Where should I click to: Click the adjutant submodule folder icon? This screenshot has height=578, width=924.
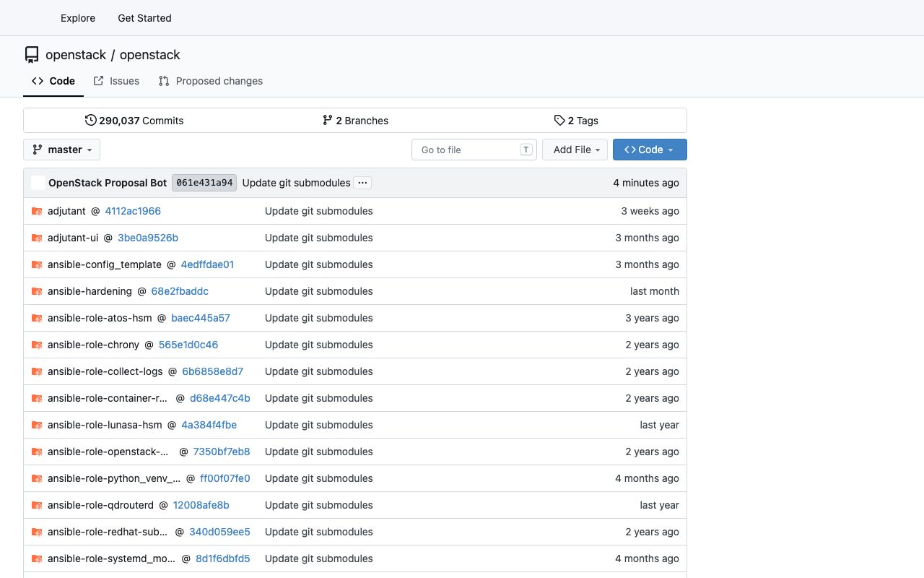point(37,211)
